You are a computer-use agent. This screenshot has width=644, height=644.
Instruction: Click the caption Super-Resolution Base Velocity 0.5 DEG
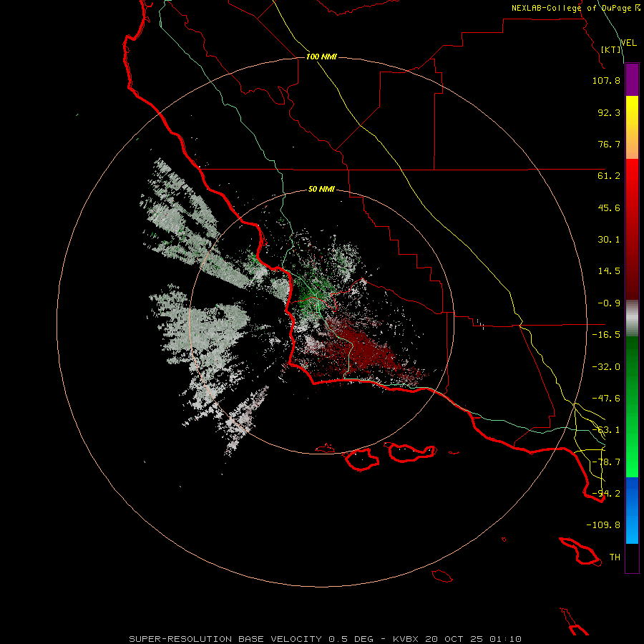click(x=251, y=639)
